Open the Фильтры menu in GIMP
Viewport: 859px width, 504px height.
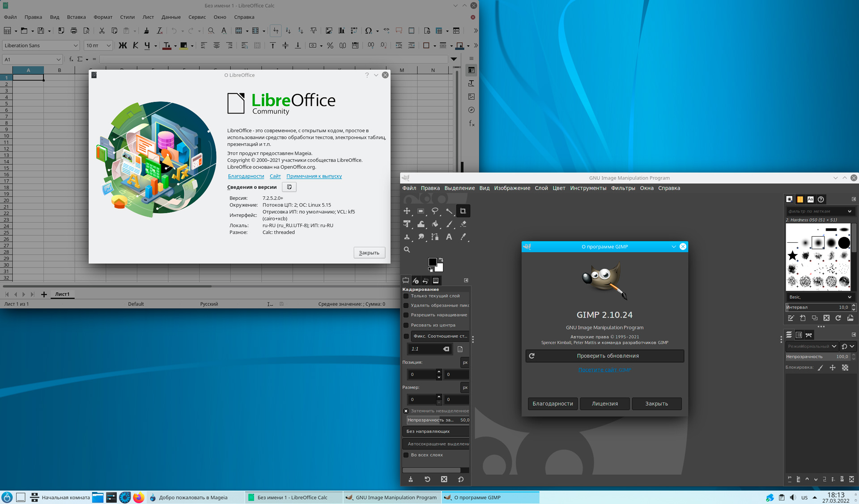click(623, 188)
